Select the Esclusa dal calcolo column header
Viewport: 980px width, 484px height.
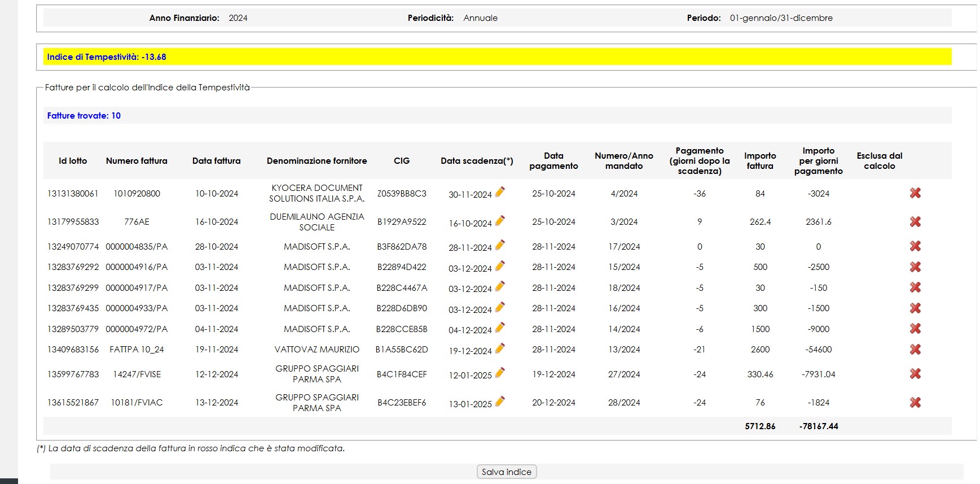coord(880,161)
